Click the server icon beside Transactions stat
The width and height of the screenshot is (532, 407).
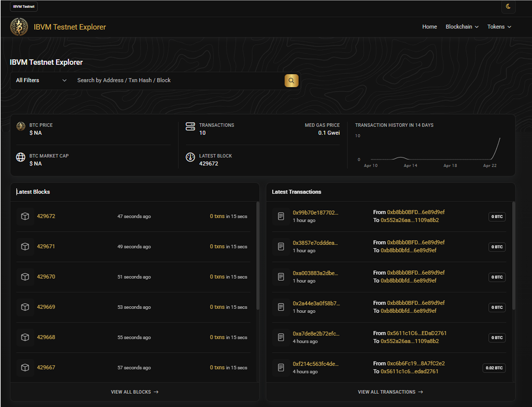click(x=190, y=126)
